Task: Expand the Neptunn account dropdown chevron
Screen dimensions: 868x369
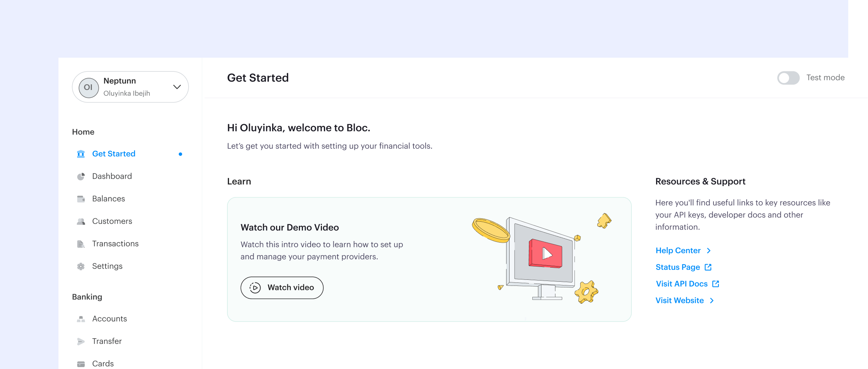Action: point(177,87)
